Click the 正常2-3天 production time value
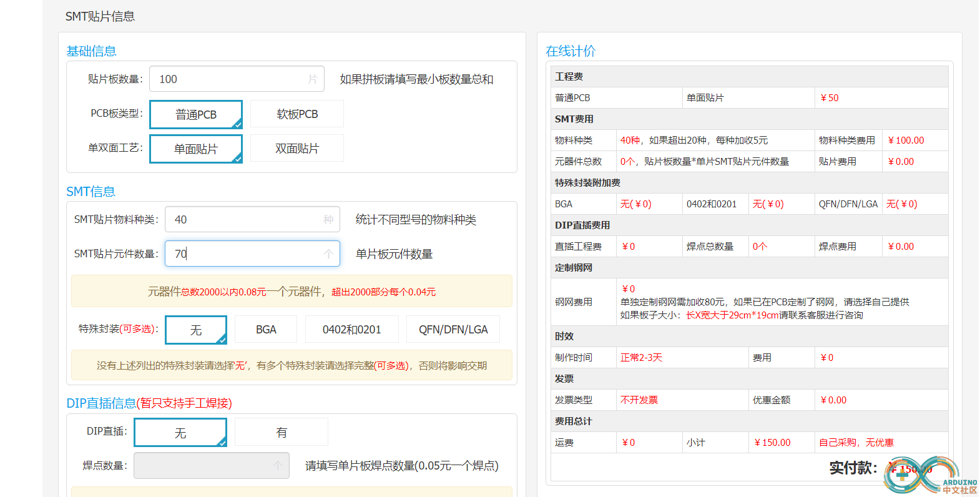This screenshot has height=497, width=980. tap(641, 358)
